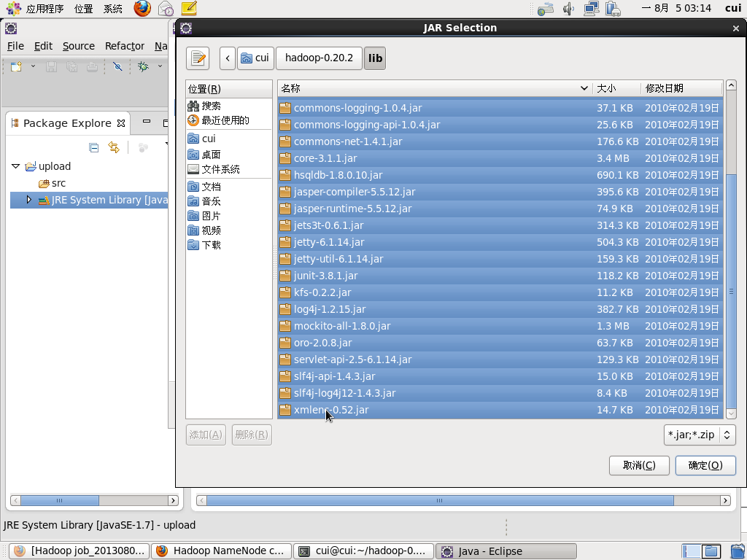Select oro-2.0.8.jar file
Image resolution: width=747 pixels, height=560 pixels.
tap(500, 343)
